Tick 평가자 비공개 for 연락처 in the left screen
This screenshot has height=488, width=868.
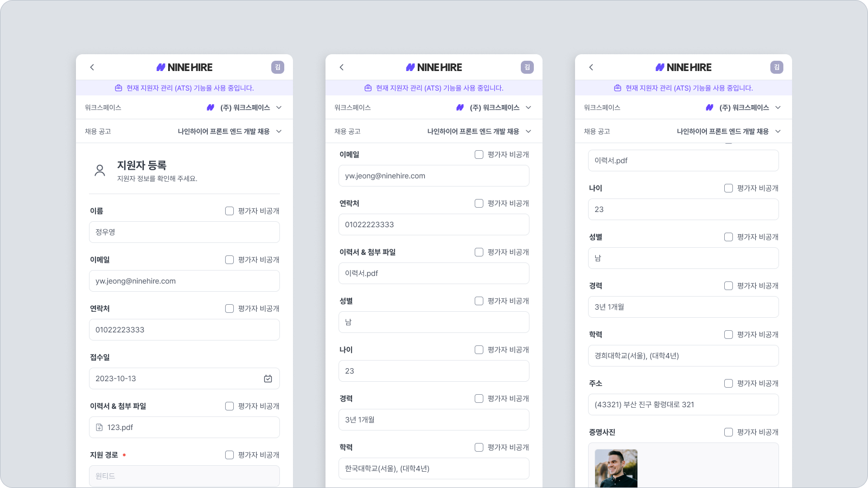(229, 309)
